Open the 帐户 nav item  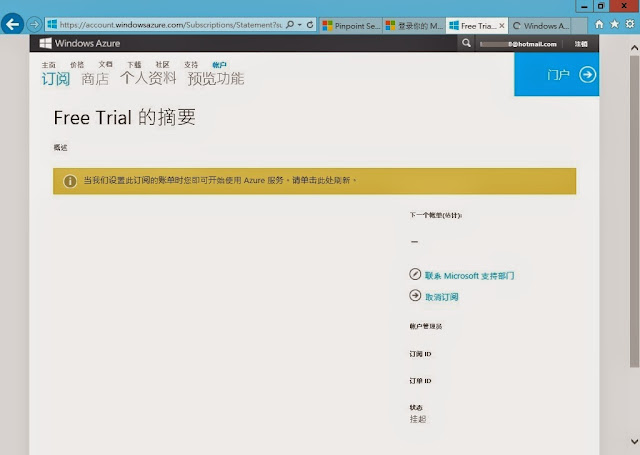[x=219, y=65]
